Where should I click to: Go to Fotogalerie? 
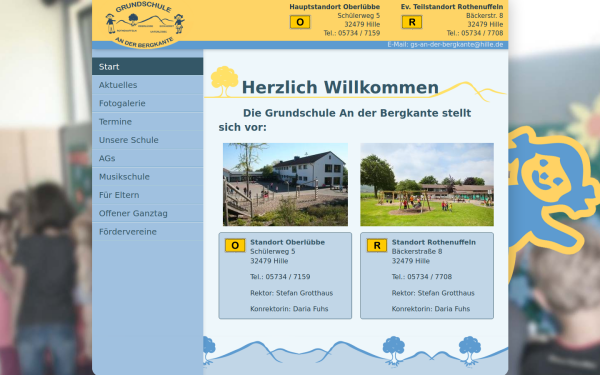(x=147, y=103)
